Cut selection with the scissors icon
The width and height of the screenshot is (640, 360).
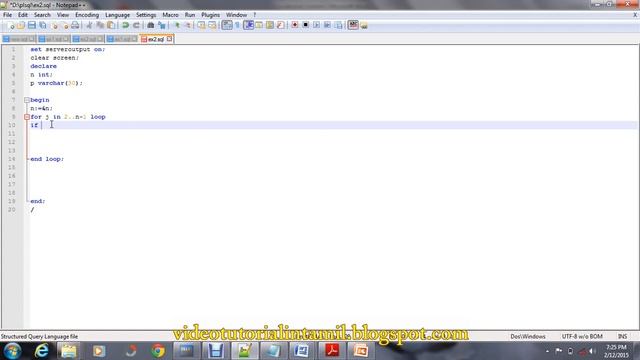pyautogui.click(x=89, y=25)
